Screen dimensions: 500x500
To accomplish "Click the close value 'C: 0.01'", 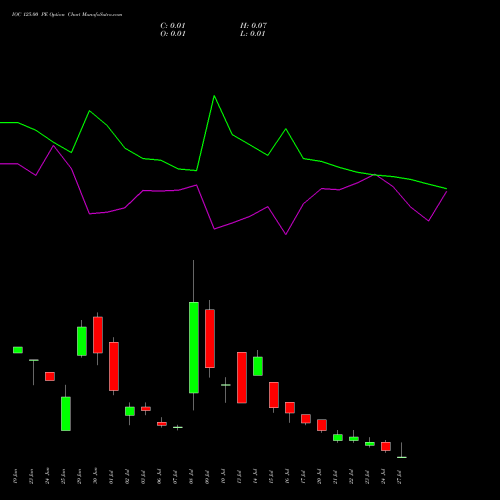I will (173, 26).
